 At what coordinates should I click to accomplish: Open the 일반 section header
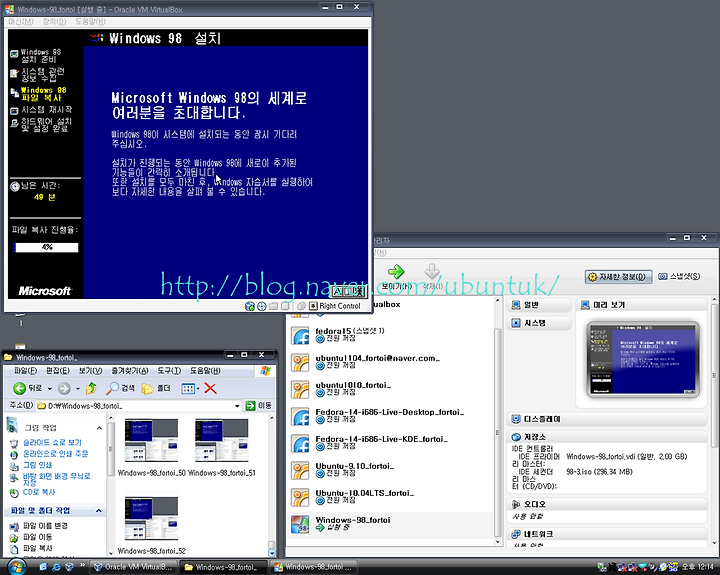pyautogui.click(x=540, y=305)
